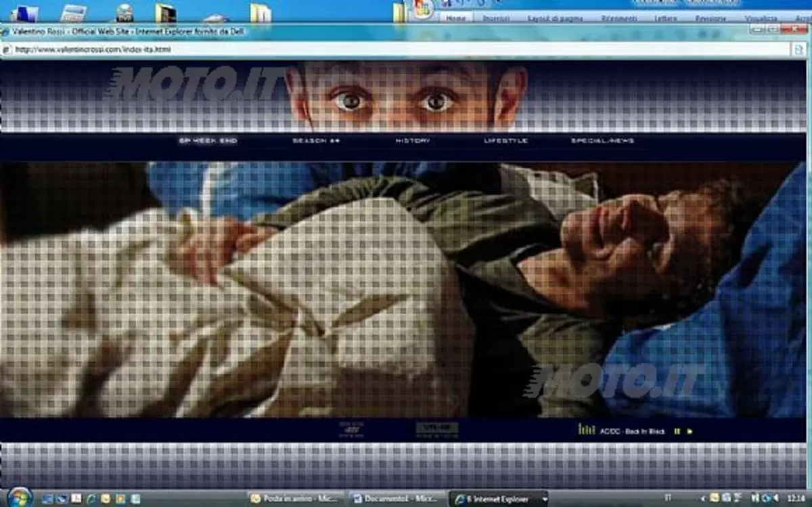Open Word Visualizza ribbon tab

(761, 18)
